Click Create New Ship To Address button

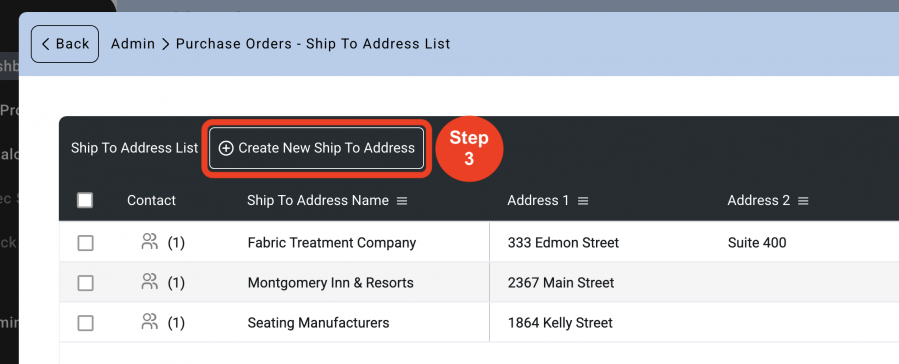(x=316, y=148)
